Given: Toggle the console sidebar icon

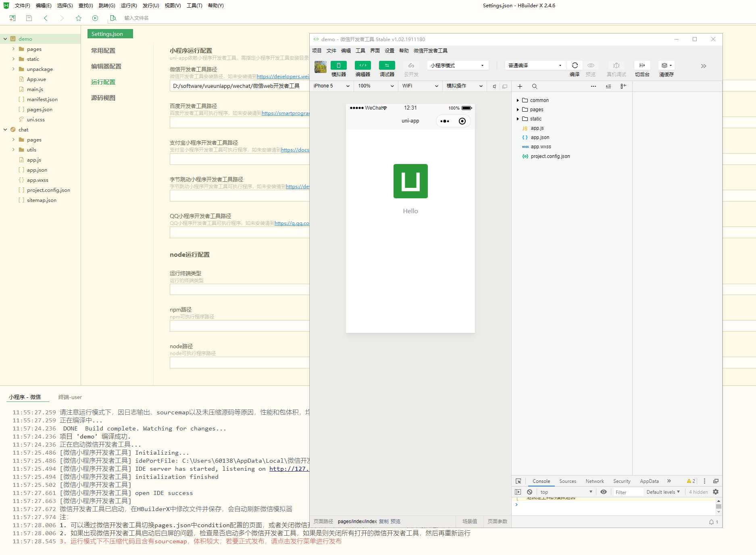Looking at the screenshot, I should pyautogui.click(x=519, y=492).
